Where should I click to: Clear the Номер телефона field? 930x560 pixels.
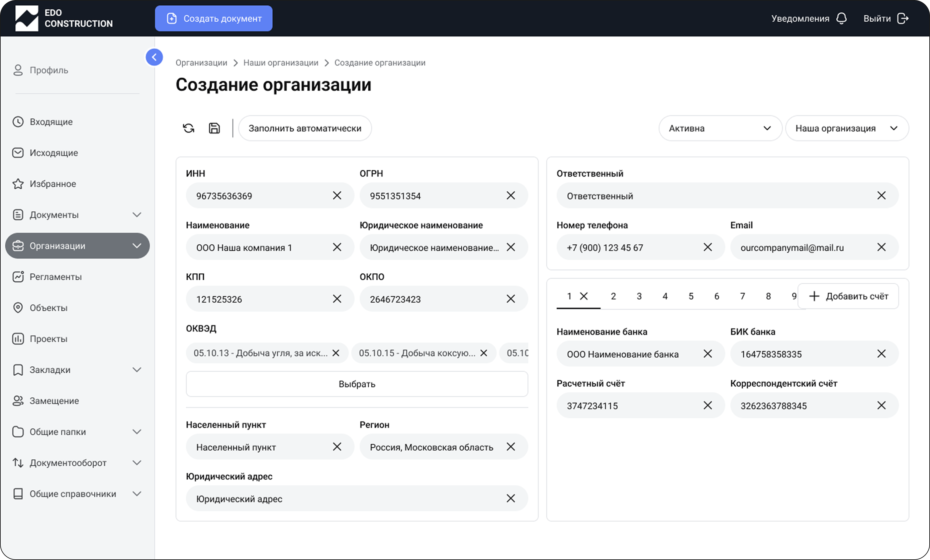tap(708, 247)
